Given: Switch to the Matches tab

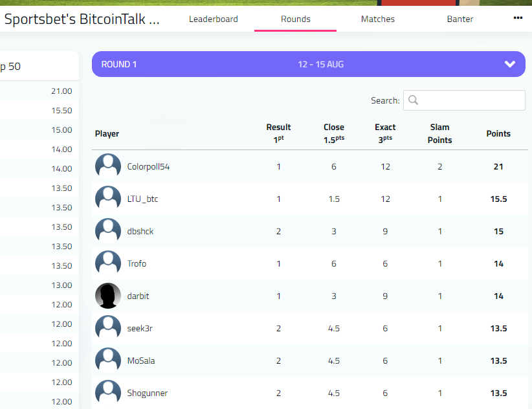Looking at the screenshot, I should (377, 19).
